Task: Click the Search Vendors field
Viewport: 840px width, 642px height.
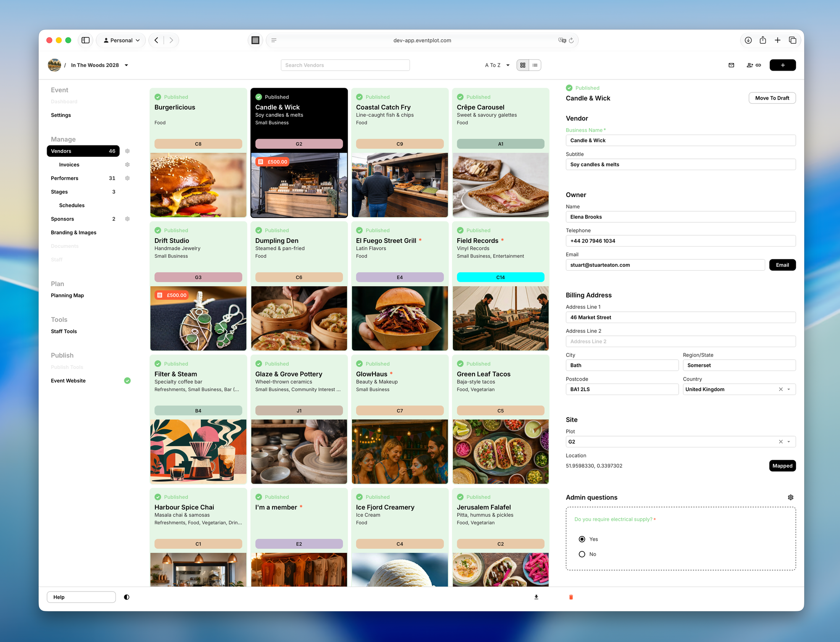Action: (x=345, y=65)
